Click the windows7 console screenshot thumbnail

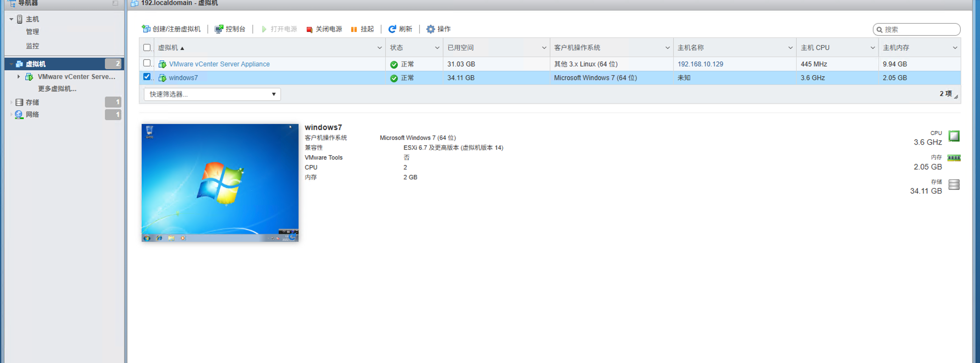220,183
